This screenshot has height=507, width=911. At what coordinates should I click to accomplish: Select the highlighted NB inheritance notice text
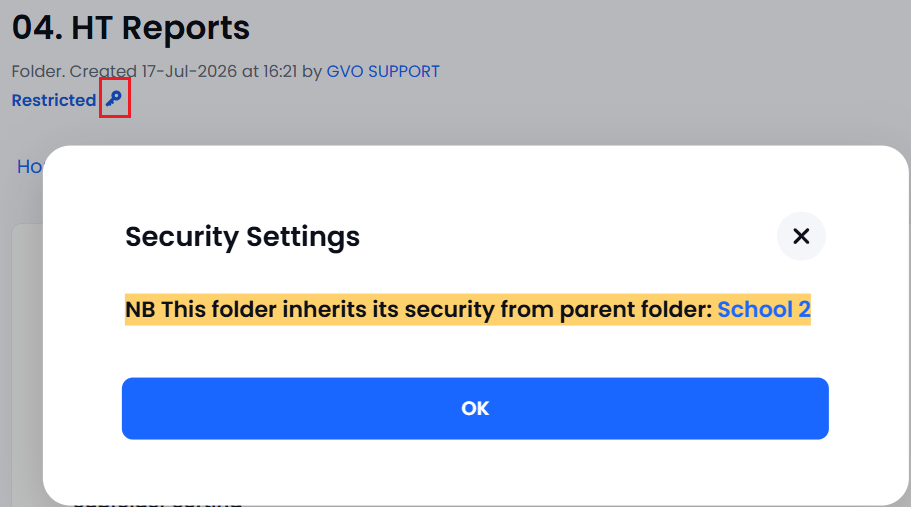click(468, 310)
